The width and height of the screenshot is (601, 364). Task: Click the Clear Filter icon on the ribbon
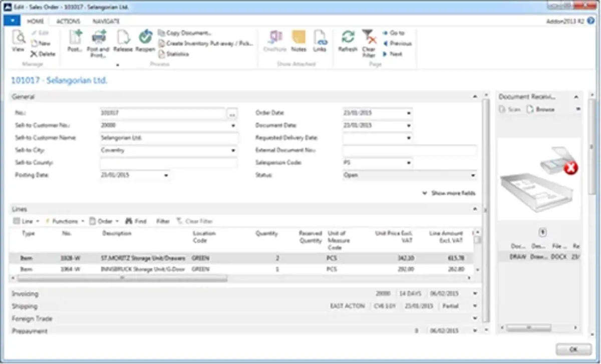coord(369,40)
